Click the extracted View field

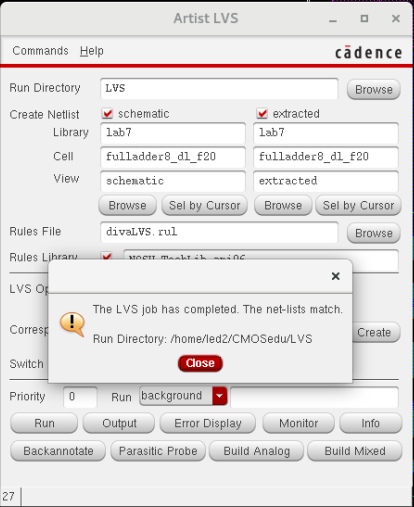pos(326,181)
